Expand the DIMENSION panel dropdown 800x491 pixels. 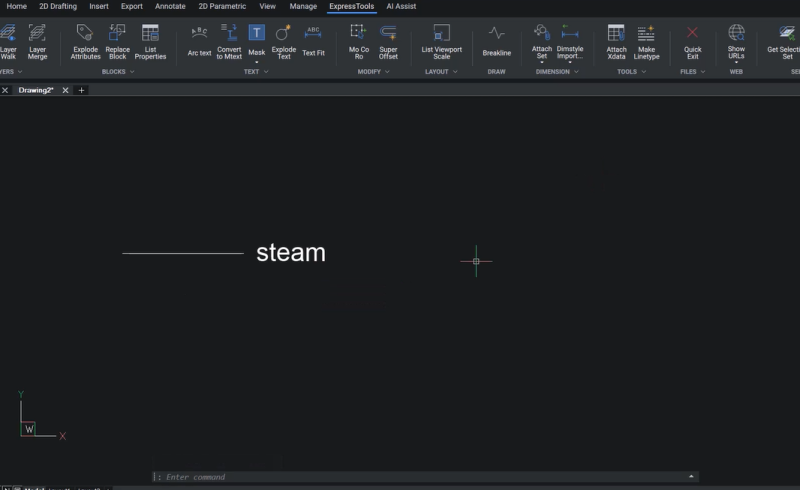[577, 72]
